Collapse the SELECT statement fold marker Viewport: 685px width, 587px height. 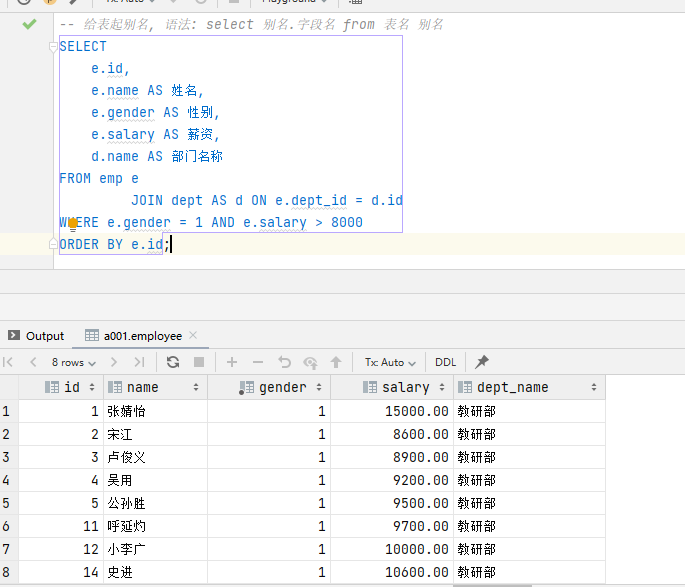53,46
